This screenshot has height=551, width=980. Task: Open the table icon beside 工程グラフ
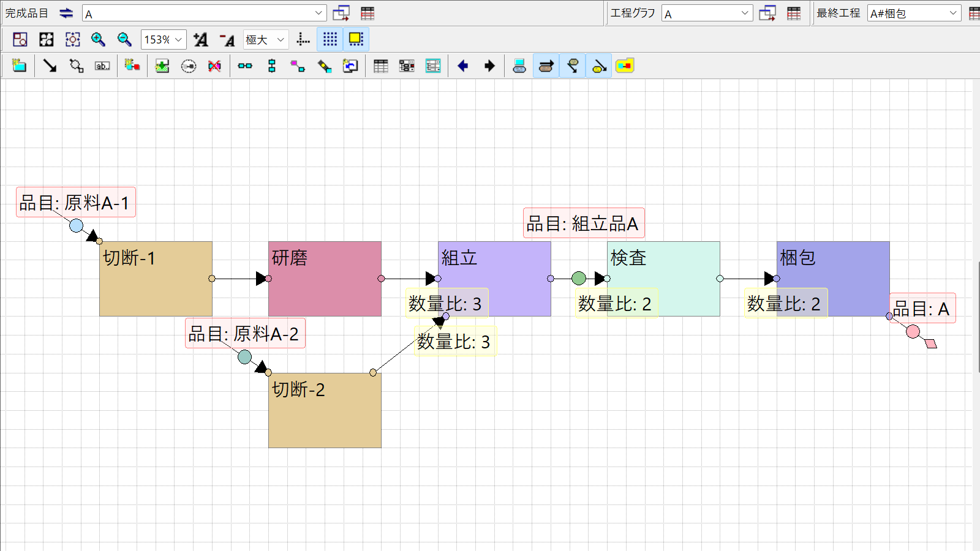coord(794,13)
